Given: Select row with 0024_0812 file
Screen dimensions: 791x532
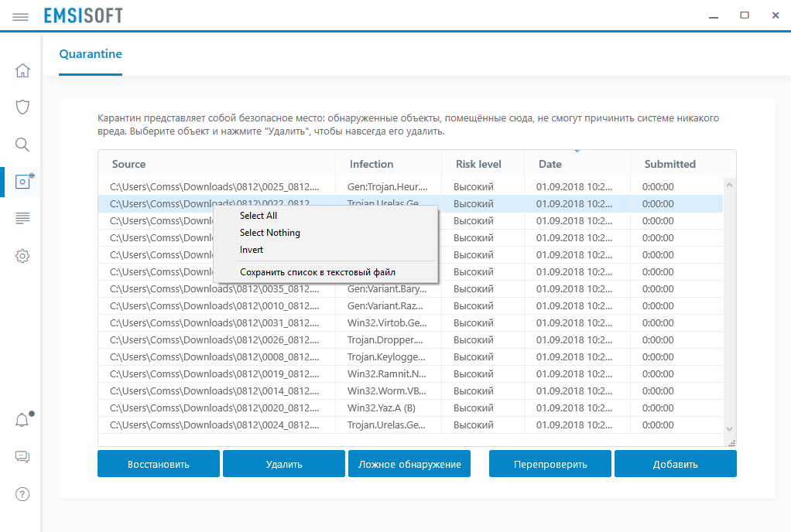Looking at the screenshot, I should [x=411, y=425].
